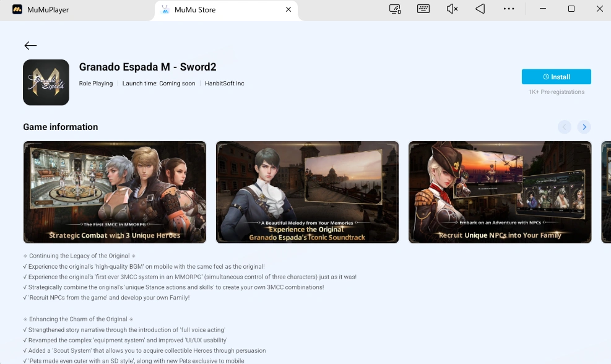Click the 1K+ Pre-registrations text
The width and height of the screenshot is (611, 364).
click(557, 92)
